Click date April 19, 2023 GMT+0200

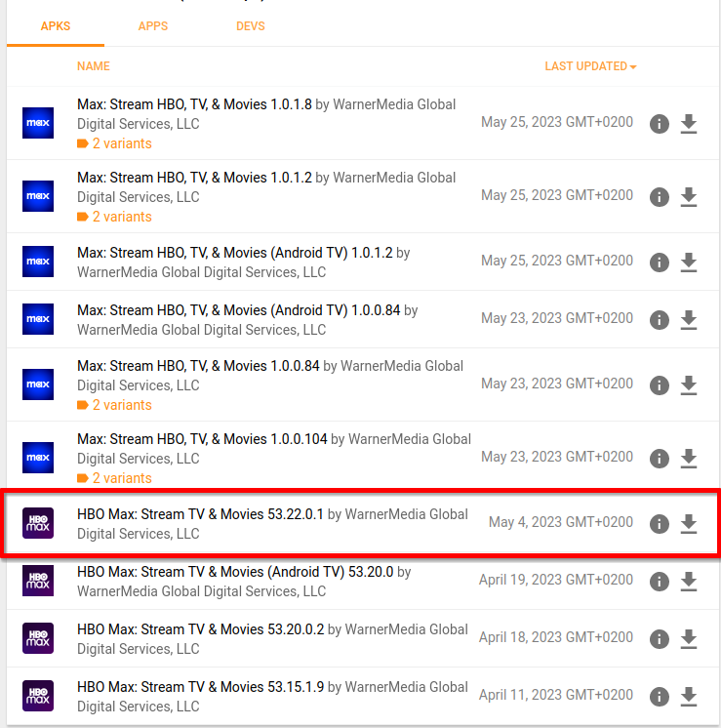coord(556,580)
